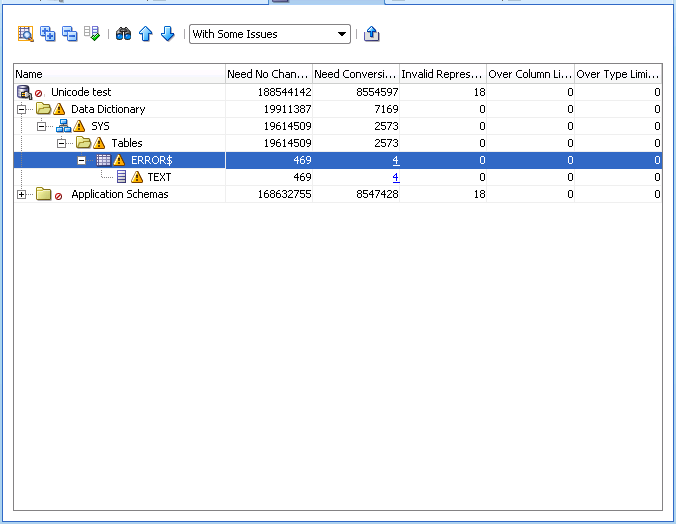Expand the Application Schemas node

click(22, 194)
